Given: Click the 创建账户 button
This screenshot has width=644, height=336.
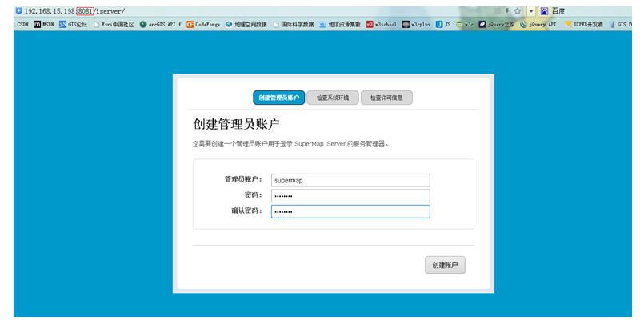Looking at the screenshot, I should pos(445,265).
